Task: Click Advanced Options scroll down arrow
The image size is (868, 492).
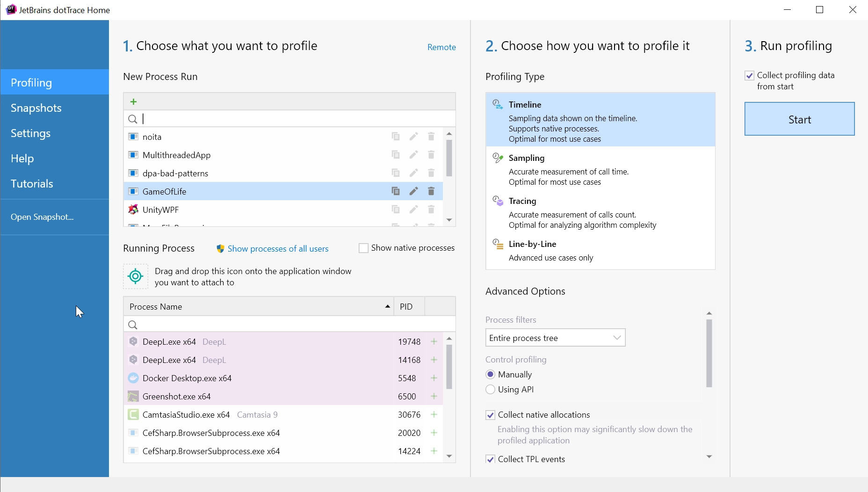Action: 709,457
